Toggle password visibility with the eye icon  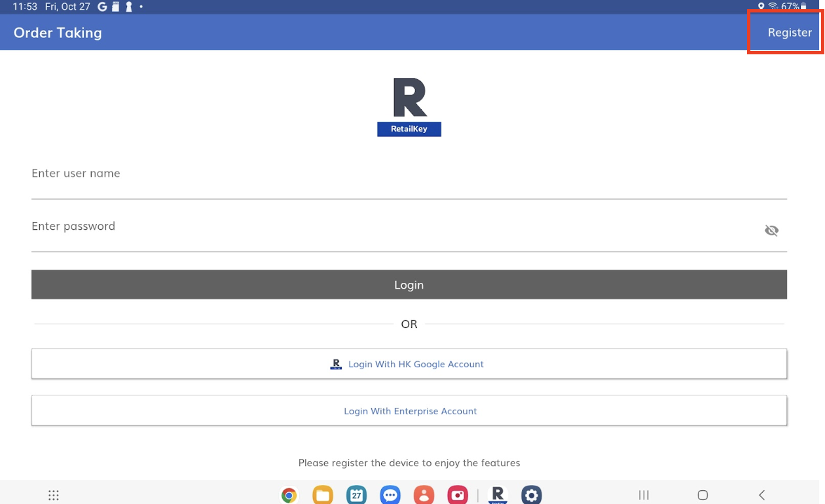[x=771, y=230]
